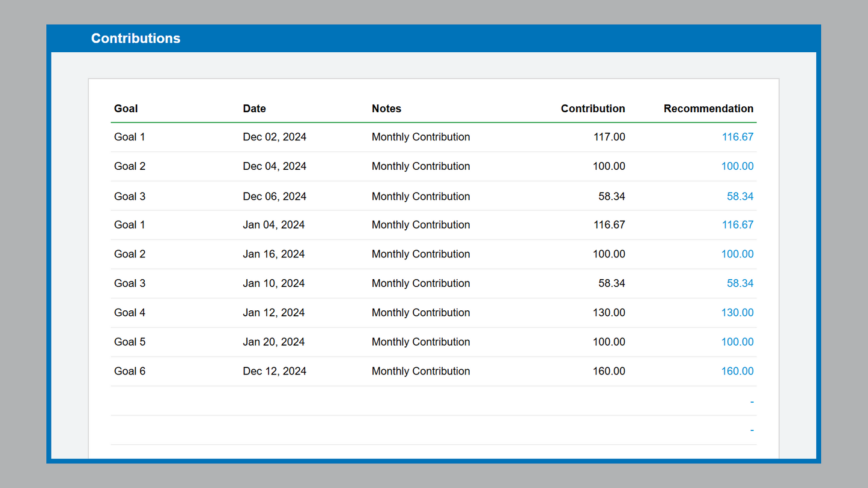Select contribution 100.00 in Jan 16 row
868x488 pixels.
pos(609,254)
